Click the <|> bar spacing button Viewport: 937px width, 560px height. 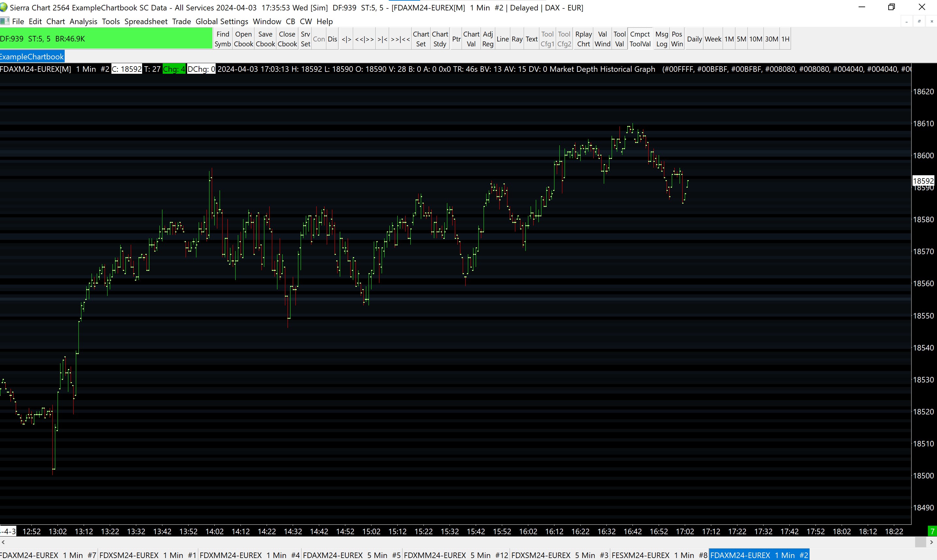coord(346,39)
